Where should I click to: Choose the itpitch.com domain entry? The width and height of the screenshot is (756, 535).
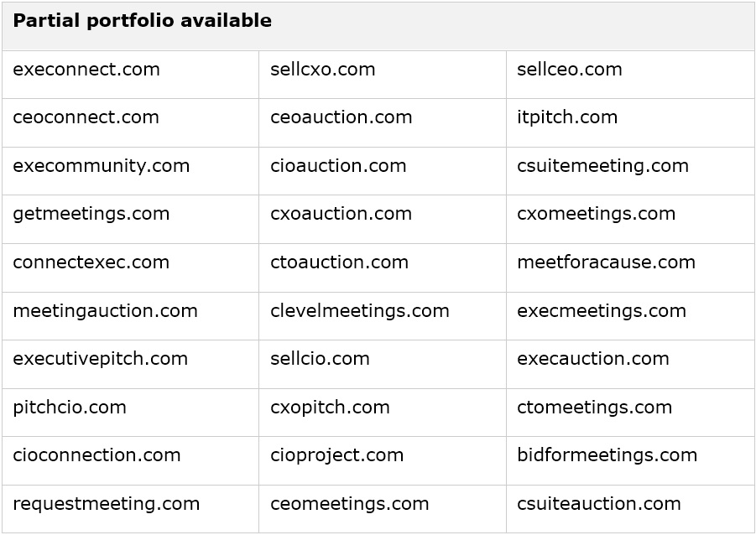point(567,117)
